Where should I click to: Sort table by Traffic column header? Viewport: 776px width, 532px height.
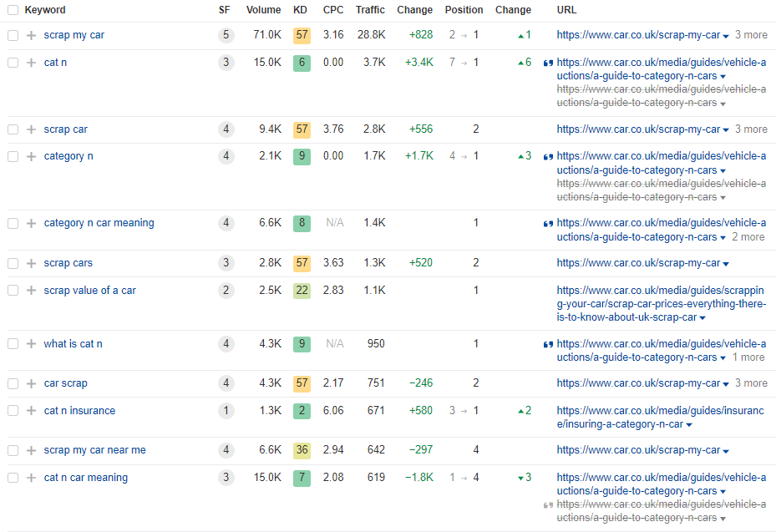[x=370, y=10]
